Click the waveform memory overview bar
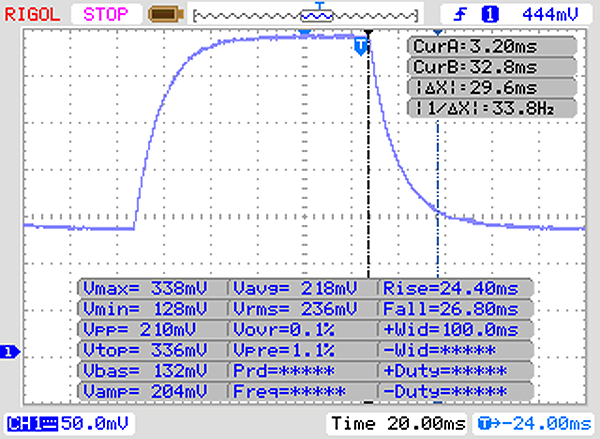 tap(305, 15)
